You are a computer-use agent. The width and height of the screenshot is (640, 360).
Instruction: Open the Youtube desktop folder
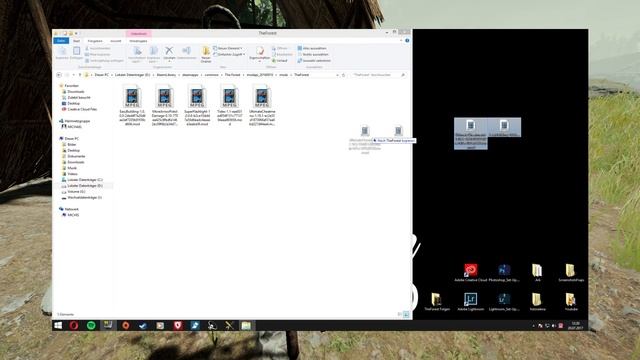tap(571, 302)
